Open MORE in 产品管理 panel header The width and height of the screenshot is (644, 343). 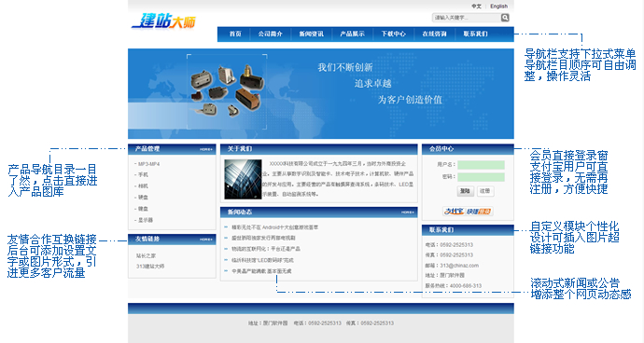206,149
